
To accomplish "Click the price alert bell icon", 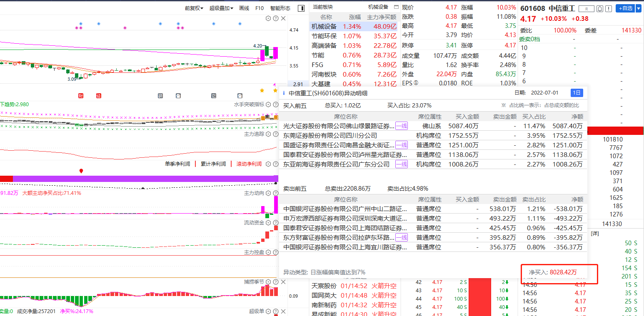I will pos(600,8).
